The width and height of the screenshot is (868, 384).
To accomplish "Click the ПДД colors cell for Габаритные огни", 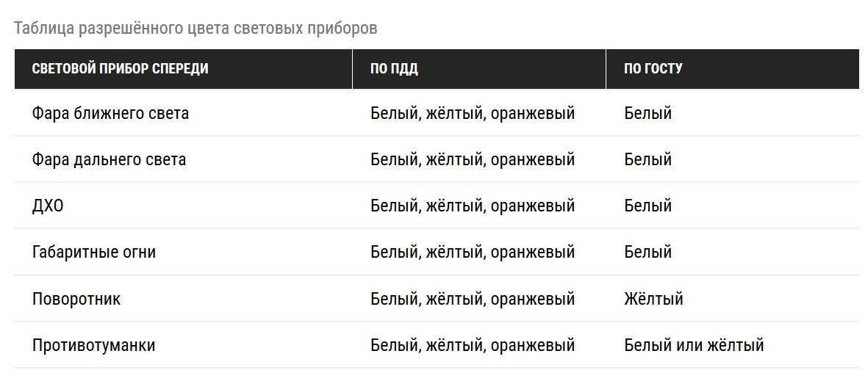I will 473,253.
